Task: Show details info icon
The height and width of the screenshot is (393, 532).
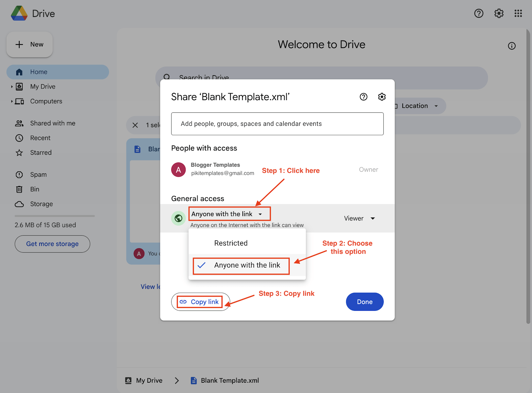Action: pyautogui.click(x=512, y=46)
